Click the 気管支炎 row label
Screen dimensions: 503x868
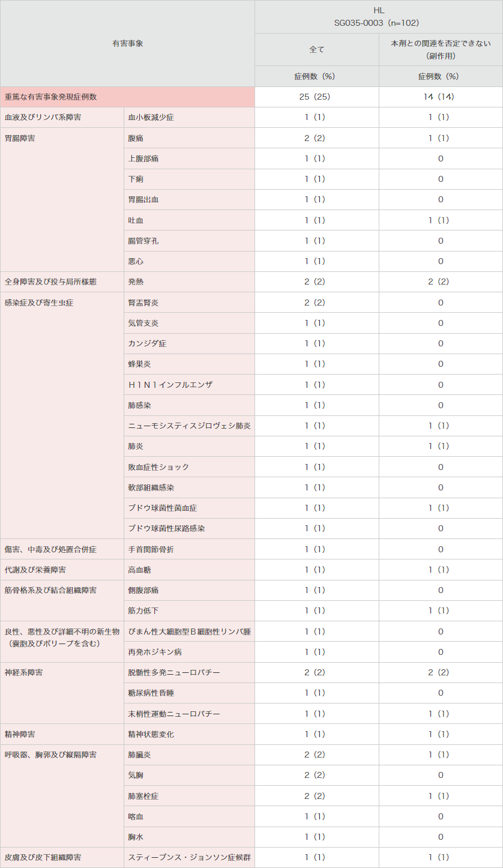coord(189,323)
